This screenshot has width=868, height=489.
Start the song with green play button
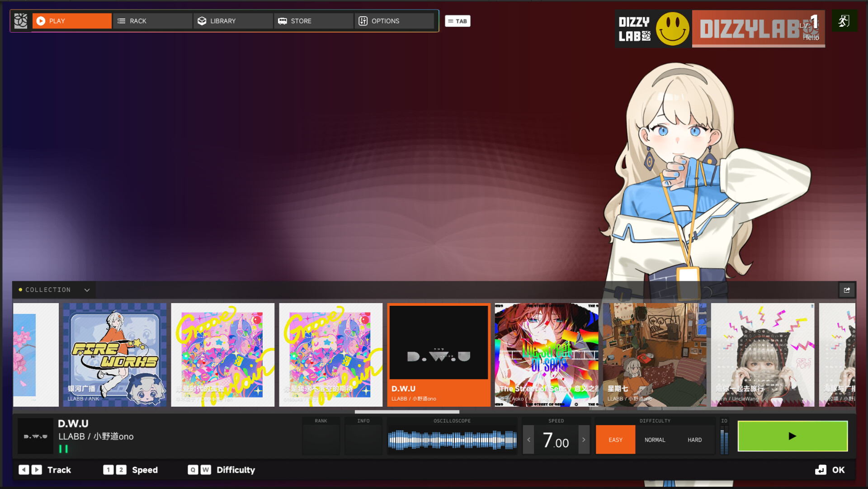[793, 436]
